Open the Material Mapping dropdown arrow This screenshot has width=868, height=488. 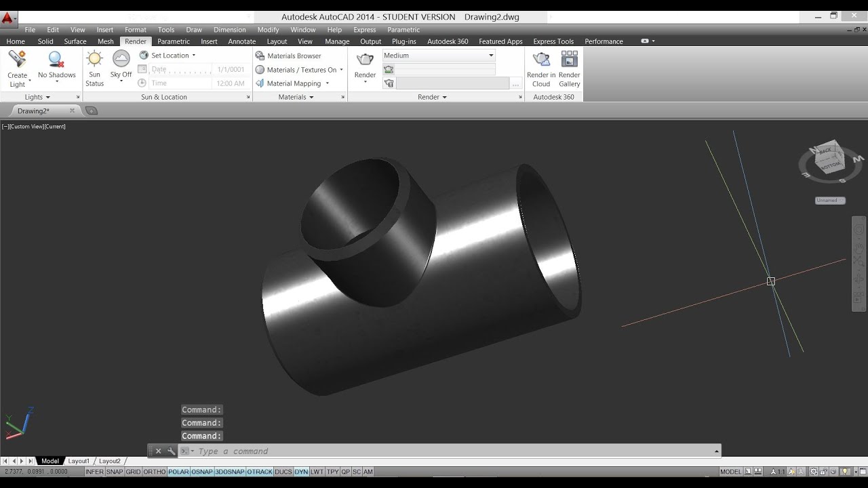point(327,83)
